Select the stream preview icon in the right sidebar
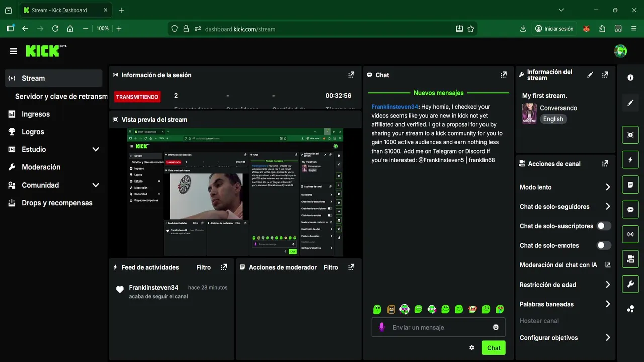644x362 pixels. point(630,135)
